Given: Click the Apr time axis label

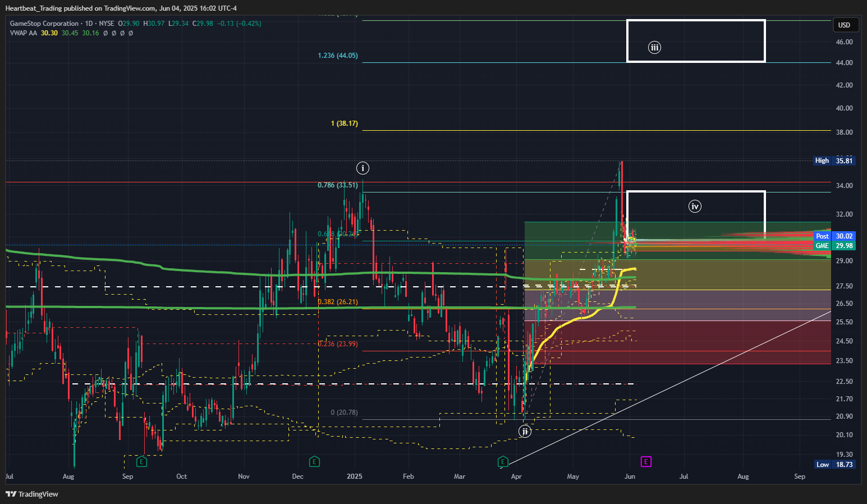Looking at the screenshot, I should point(516,476).
